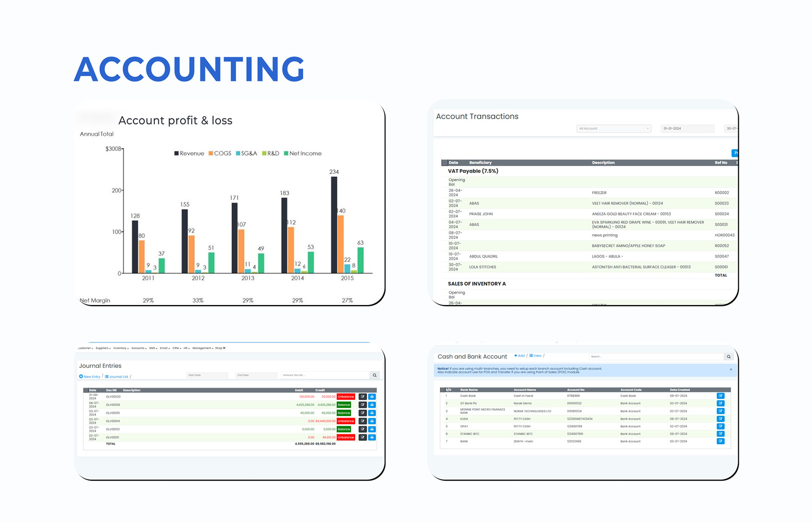Print journal entry GLV00011
This screenshot has width=812, height=522.
[372, 437]
